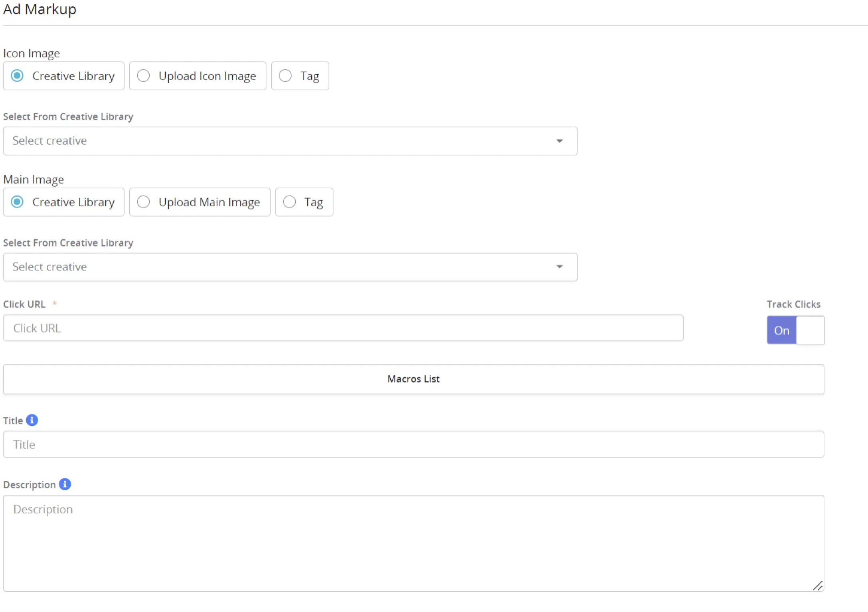
Task: Click the Description resize handle
Action: [818, 586]
